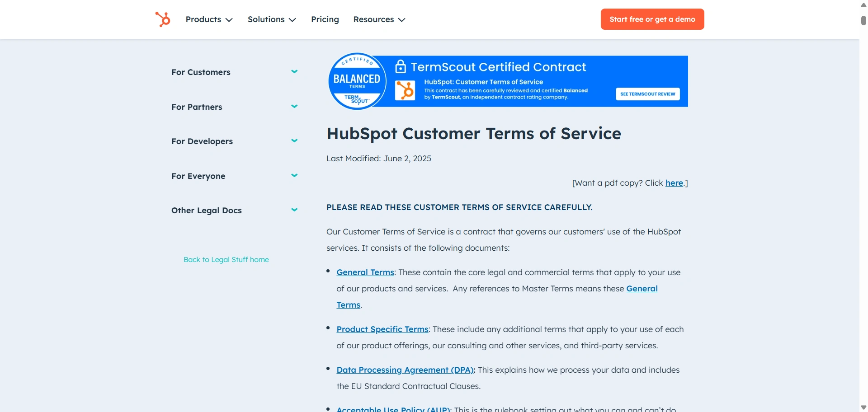Expand the For Partners section arrow
Image resolution: width=868 pixels, height=412 pixels.
[x=294, y=107]
